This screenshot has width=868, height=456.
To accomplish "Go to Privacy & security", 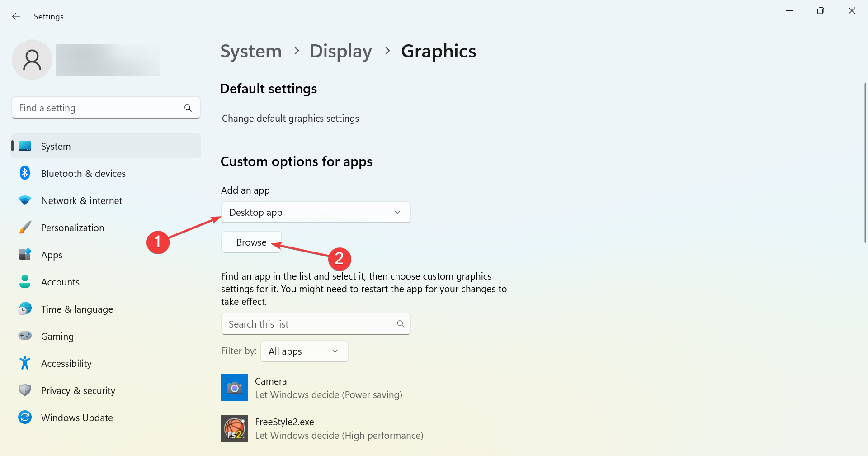I will pos(106,390).
